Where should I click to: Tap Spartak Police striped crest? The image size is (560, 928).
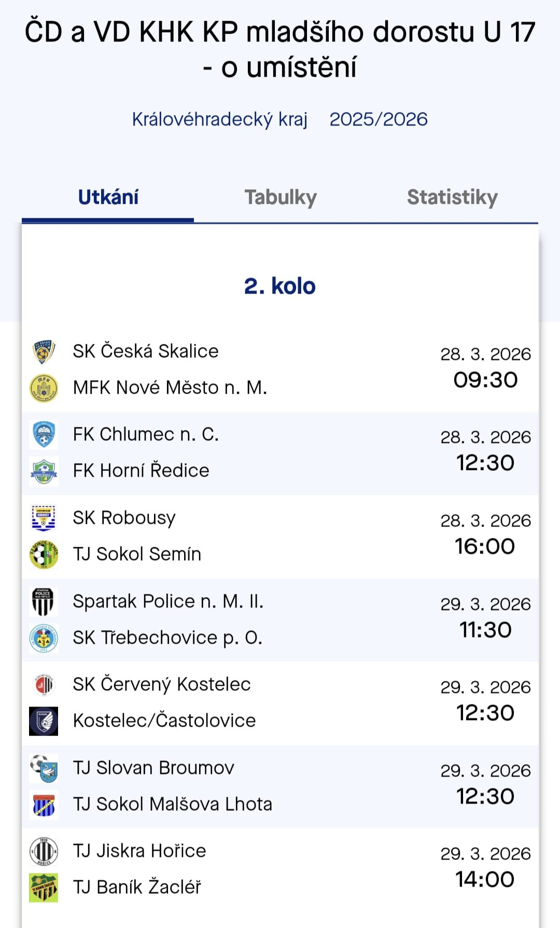pos(44,602)
